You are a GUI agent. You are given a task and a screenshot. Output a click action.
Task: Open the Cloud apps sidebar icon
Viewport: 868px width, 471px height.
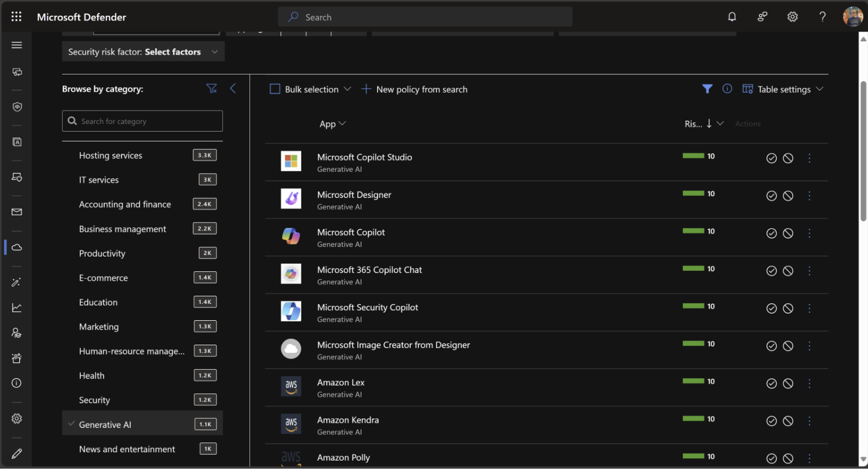pyautogui.click(x=17, y=247)
